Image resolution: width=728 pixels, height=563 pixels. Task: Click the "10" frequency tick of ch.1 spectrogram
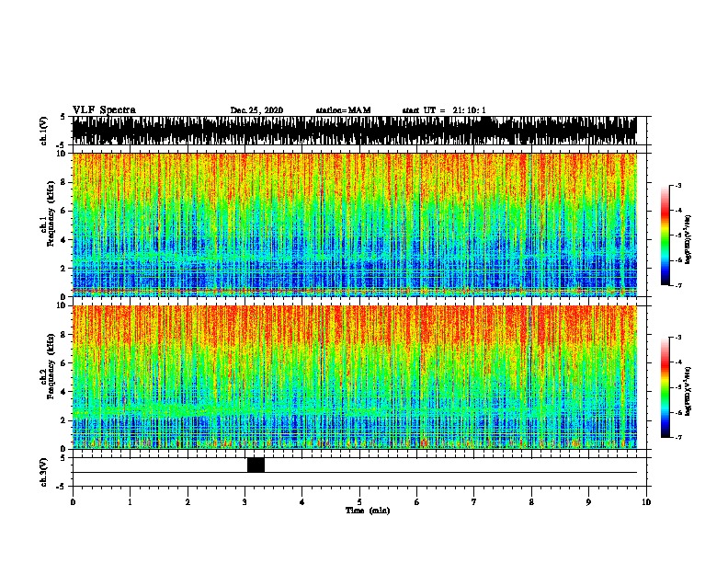pos(63,154)
